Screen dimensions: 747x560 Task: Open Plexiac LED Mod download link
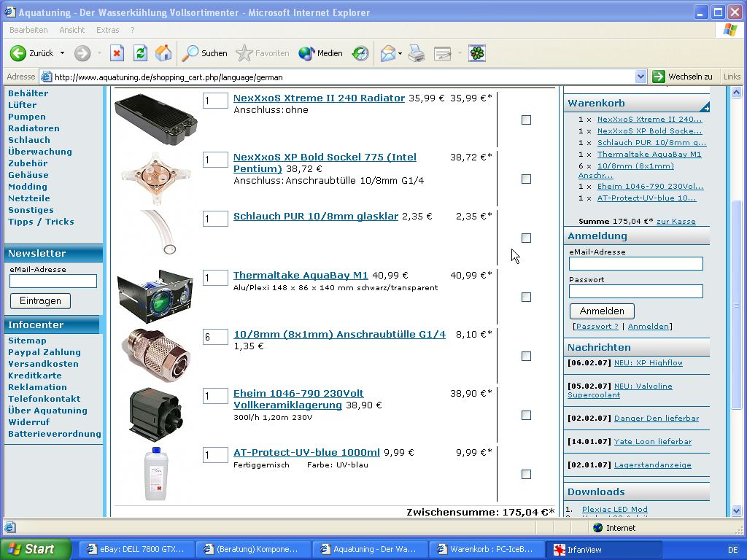614,510
